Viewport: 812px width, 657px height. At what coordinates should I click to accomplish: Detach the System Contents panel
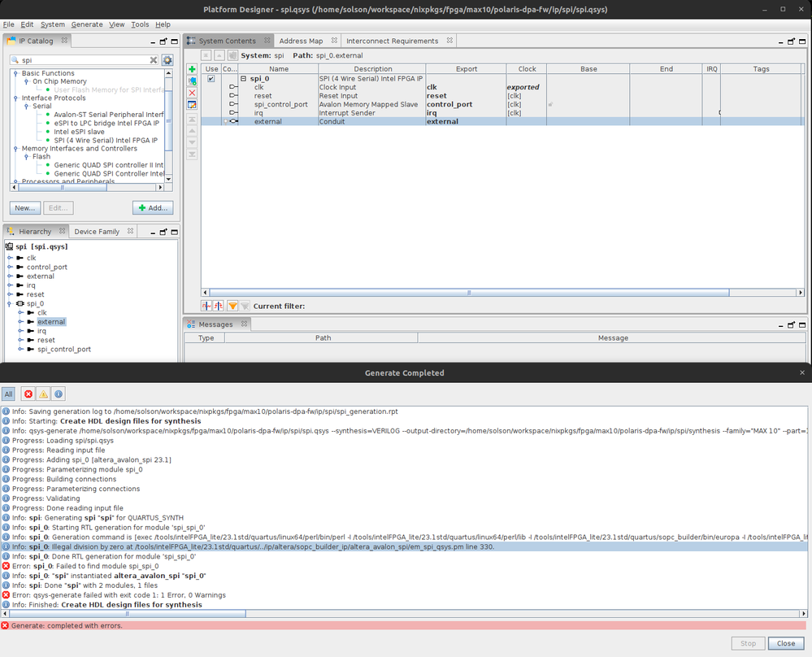click(x=792, y=41)
